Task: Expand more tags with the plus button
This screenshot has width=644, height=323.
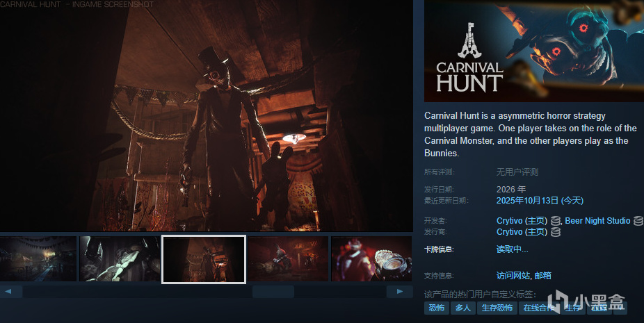Action: (x=620, y=308)
